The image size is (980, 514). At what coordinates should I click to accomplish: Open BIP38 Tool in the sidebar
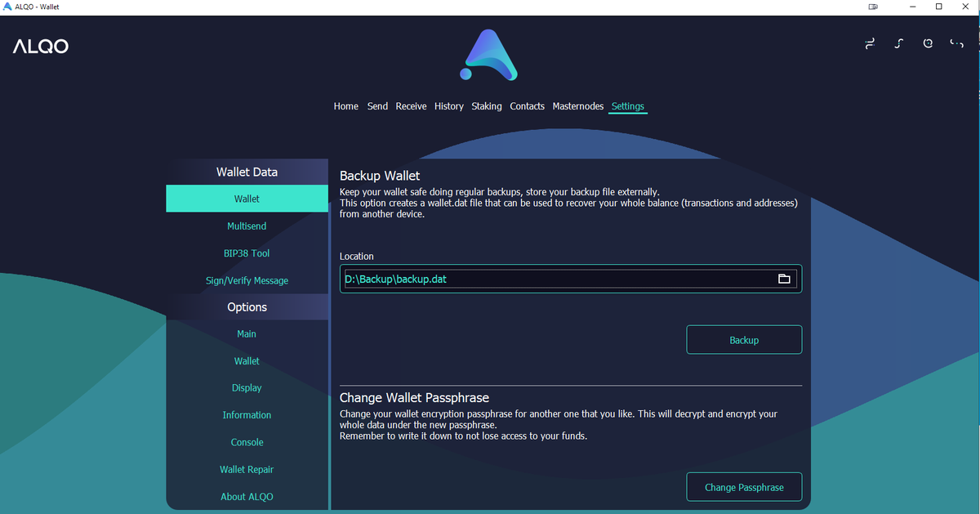pyautogui.click(x=247, y=253)
